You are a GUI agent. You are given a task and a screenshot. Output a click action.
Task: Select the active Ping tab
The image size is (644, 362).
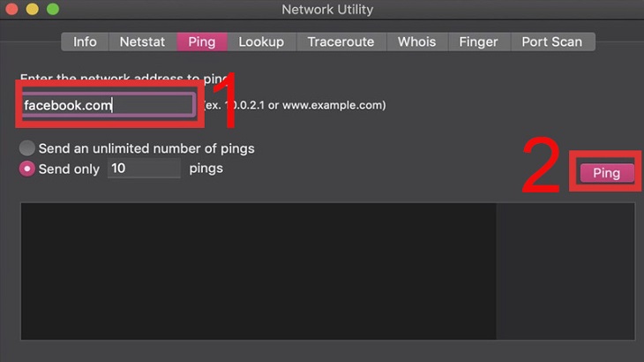[x=202, y=41]
